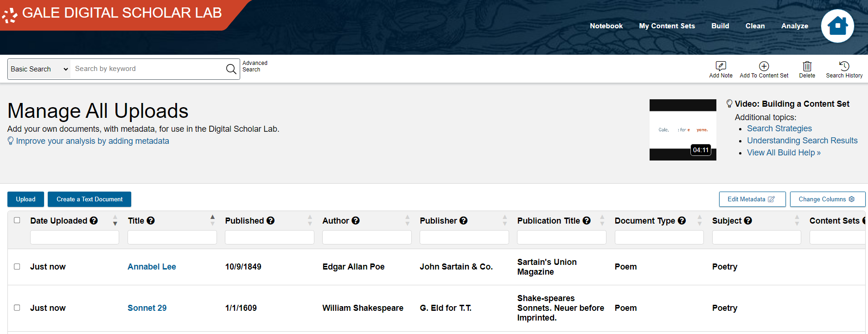Open View All Build Help link
The width and height of the screenshot is (868, 334).
tap(784, 153)
